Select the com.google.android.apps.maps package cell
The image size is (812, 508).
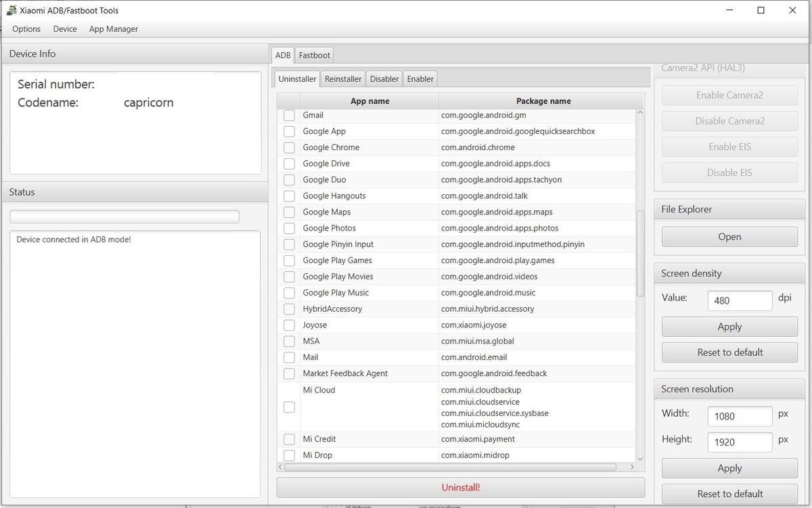[x=537, y=212]
